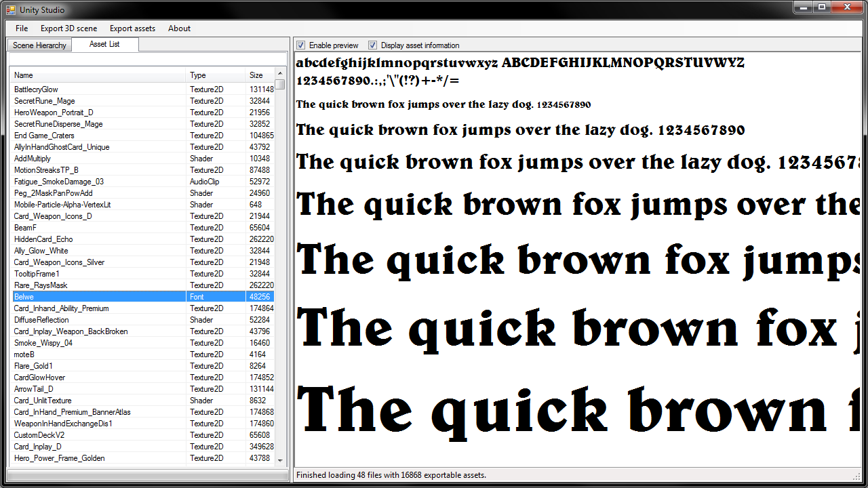The width and height of the screenshot is (868, 488).
Task: Uncheck Display asset information
Action: pos(373,45)
